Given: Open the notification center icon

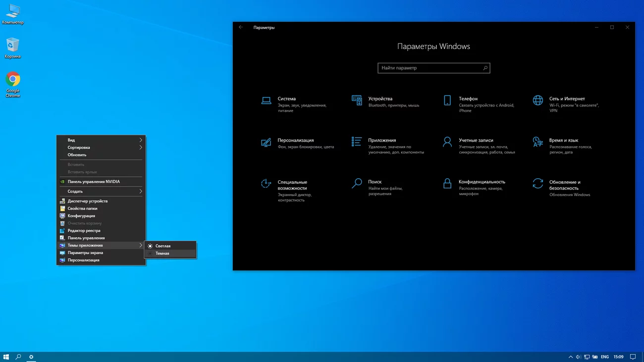Looking at the screenshot, I should [x=633, y=357].
